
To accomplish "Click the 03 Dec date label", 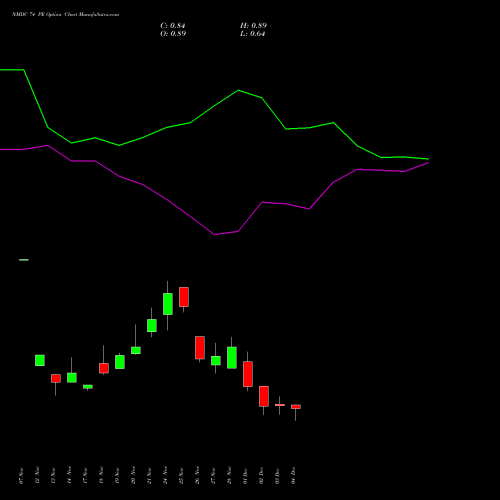I will click(x=278, y=476).
